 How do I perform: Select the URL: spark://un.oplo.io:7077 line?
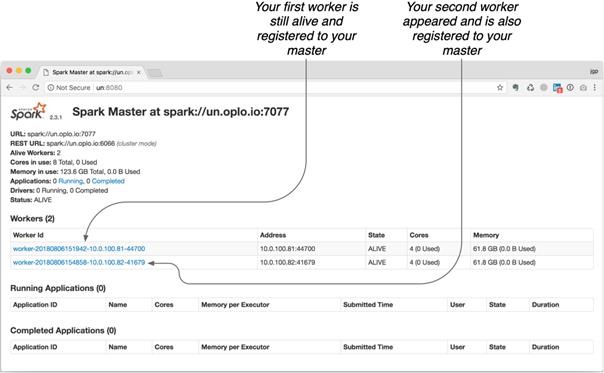click(53, 134)
